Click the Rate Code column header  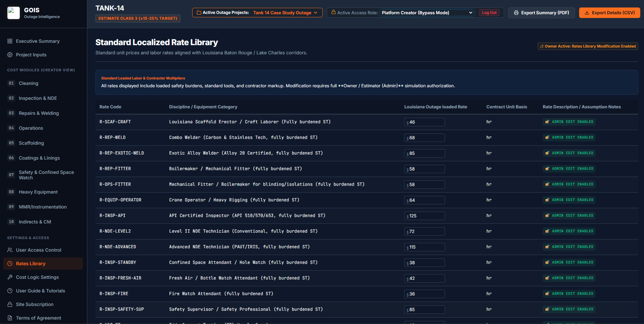(x=110, y=107)
